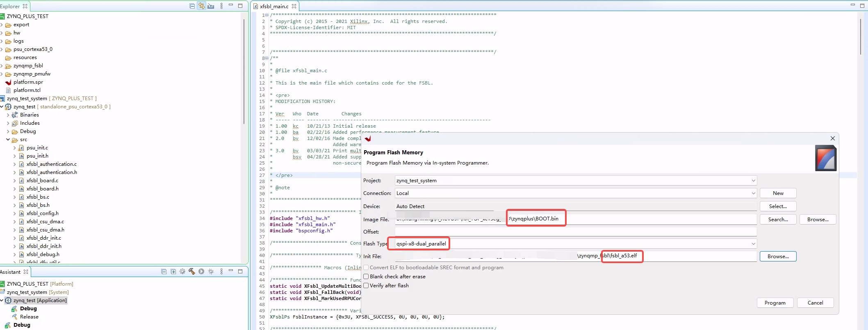This screenshot has height=330, width=868.
Task: Fold the comment block at line 8
Action: pyautogui.click(x=267, y=58)
